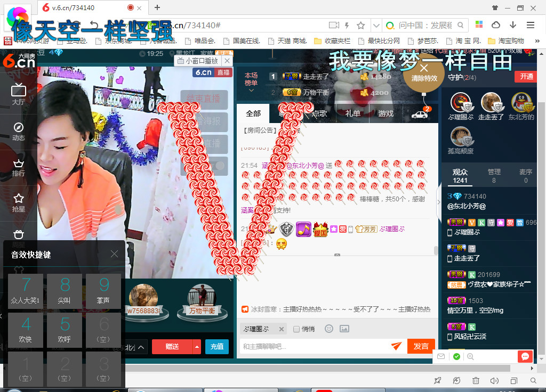The image size is (546, 392).
Task: Click the 孤高颓废 guardian avatar
Action: (461, 136)
